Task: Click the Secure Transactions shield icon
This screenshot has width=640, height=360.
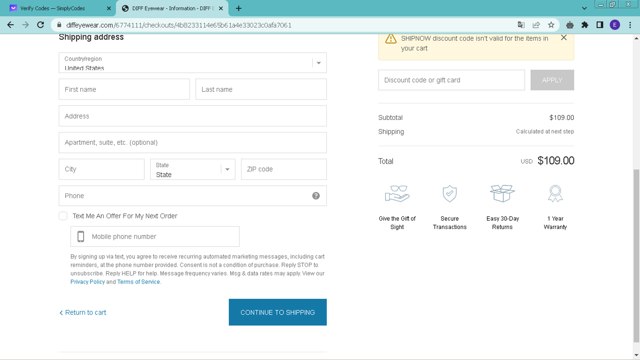Action: (449, 193)
